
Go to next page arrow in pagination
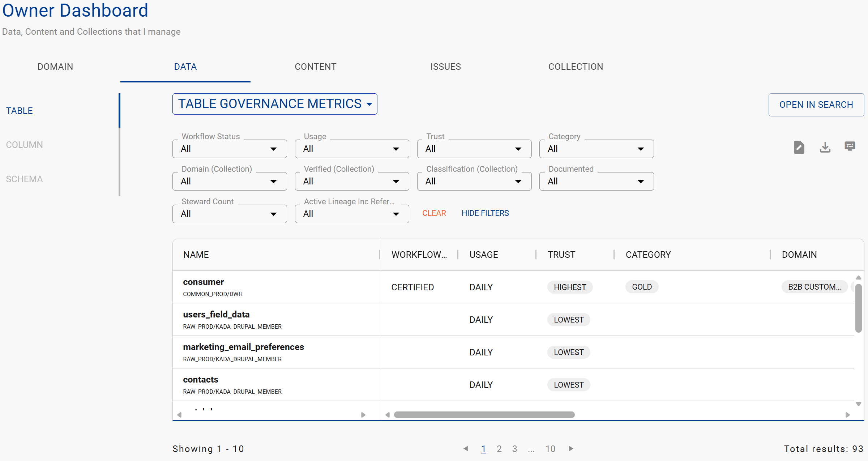coord(571,449)
